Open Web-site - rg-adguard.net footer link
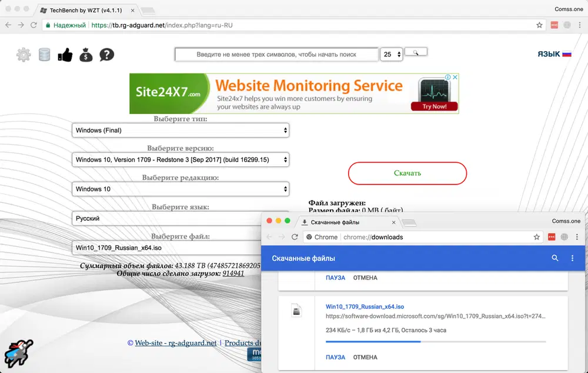The height and width of the screenshot is (373, 588). [175, 342]
